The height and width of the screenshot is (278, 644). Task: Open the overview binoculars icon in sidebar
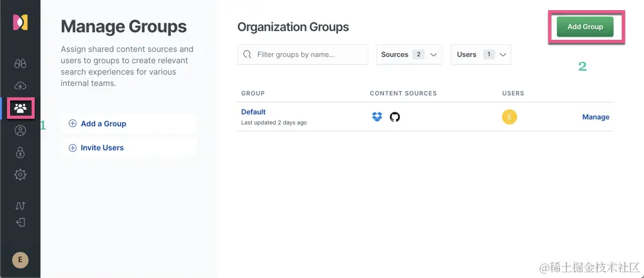[20, 64]
